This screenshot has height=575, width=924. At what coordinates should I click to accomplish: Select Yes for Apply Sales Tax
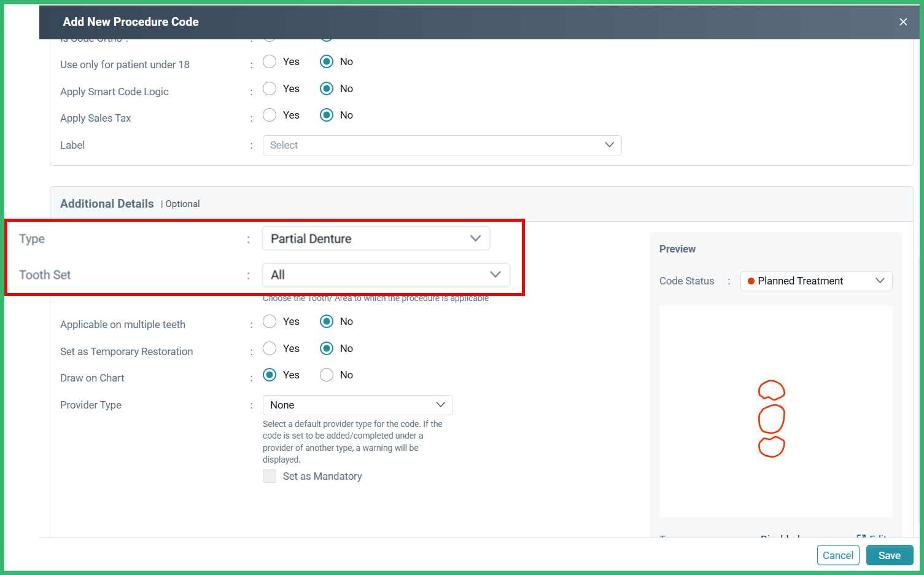(270, 115)
